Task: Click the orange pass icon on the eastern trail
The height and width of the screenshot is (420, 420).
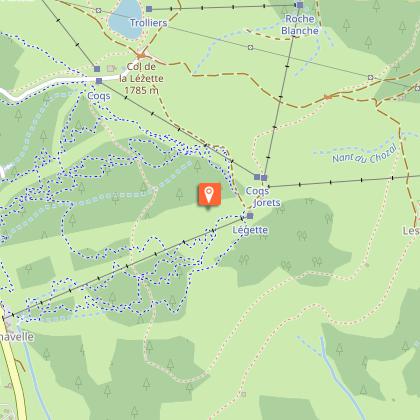Action: [328, 97]
